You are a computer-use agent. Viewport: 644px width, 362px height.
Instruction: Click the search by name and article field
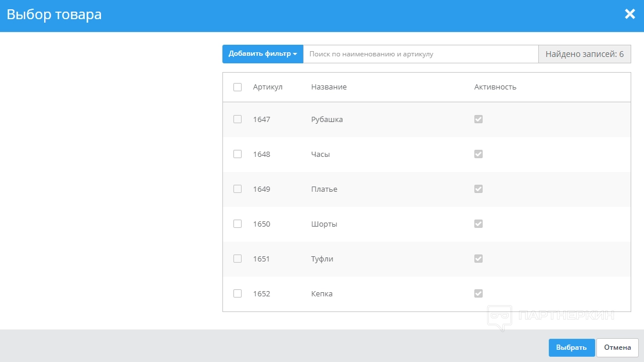(x=420, y=54)
